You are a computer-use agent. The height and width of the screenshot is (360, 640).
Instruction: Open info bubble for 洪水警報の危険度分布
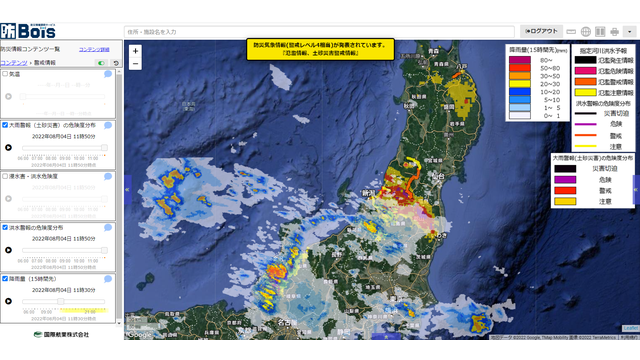108,227
